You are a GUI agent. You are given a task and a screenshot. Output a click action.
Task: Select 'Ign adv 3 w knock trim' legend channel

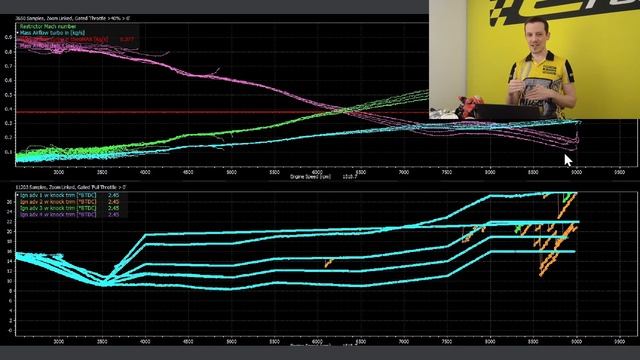point(58,208)
